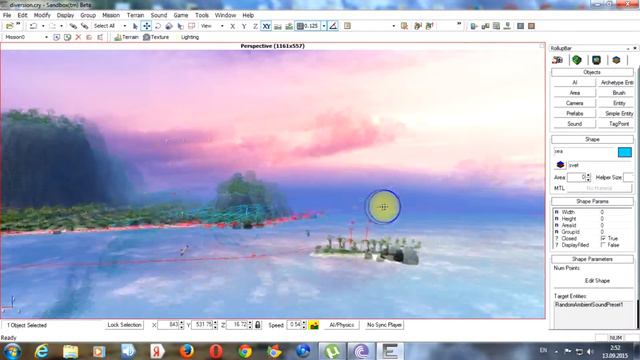Click the Edit Shape button
The height and width of the screenshot is (360, 640).
[597, 281]
